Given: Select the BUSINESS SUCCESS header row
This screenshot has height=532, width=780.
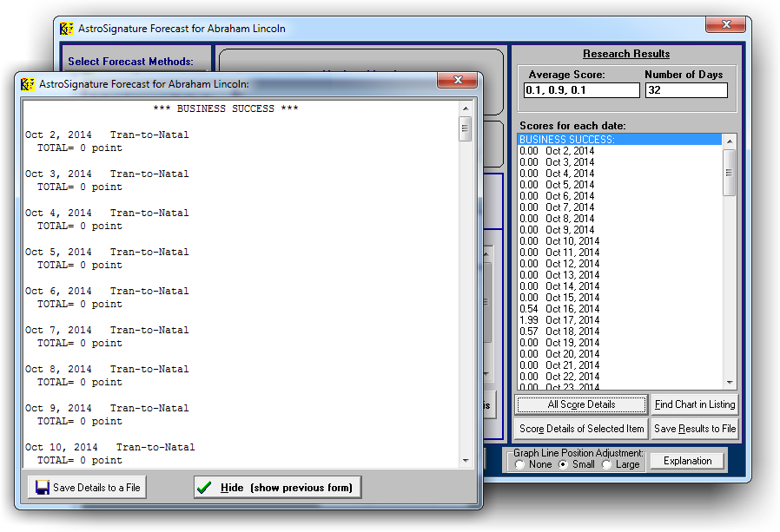Looking at the screenshot, I should pyautogui.click(x=620, y=140).
